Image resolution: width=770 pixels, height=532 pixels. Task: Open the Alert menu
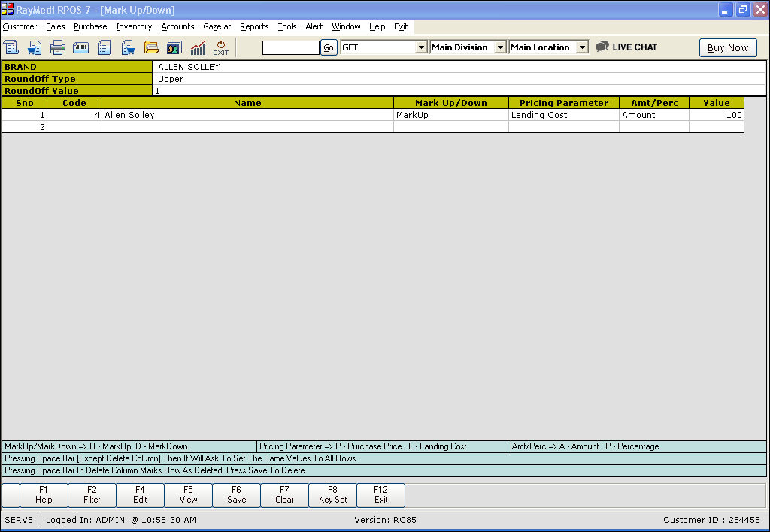pyautogui.click(x=314, y=26)
